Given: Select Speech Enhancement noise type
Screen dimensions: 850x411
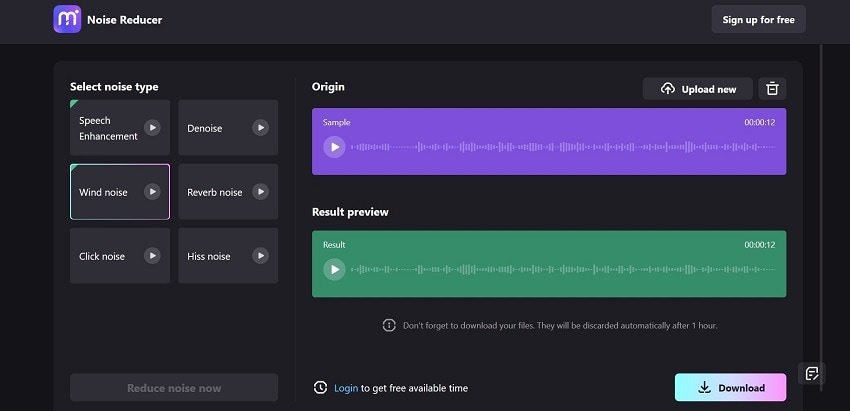Looking at the screenshot, I should pos(107,128).
